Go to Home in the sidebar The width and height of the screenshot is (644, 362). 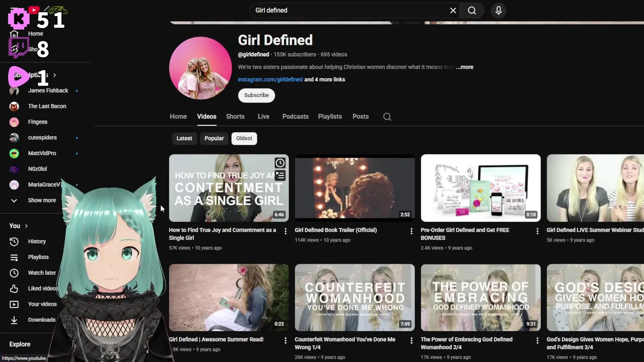[x=35, y=34]
